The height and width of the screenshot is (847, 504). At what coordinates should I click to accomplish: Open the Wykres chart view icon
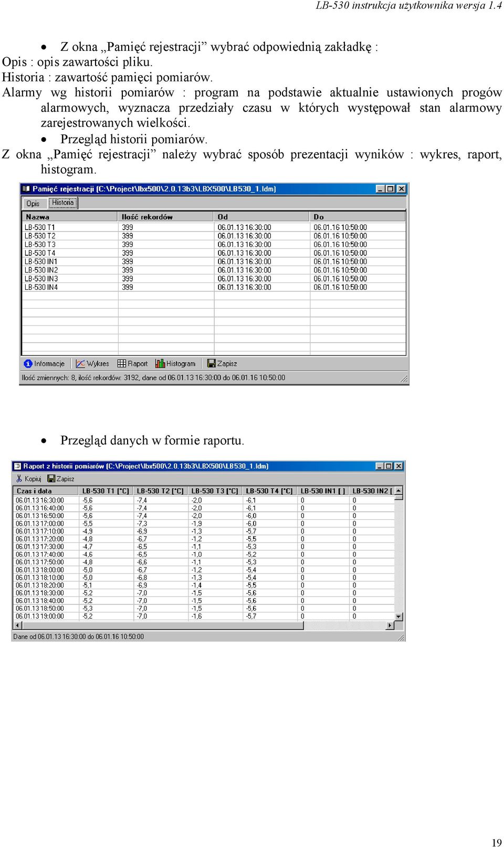(x=80, y=363)
